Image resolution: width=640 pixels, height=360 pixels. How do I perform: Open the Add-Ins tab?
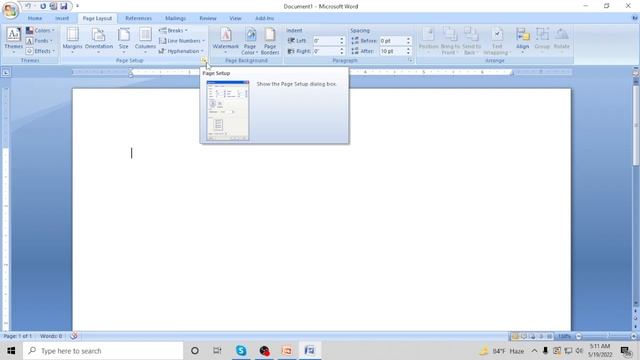click(x=264, y=18)
